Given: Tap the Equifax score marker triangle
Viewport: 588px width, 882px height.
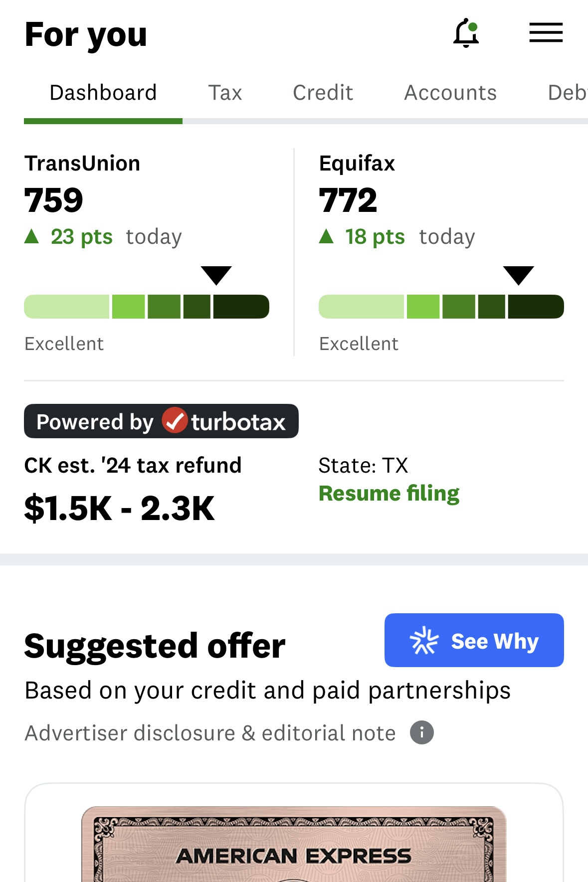Looking at the screenshot, I should (x=518, y=275).
